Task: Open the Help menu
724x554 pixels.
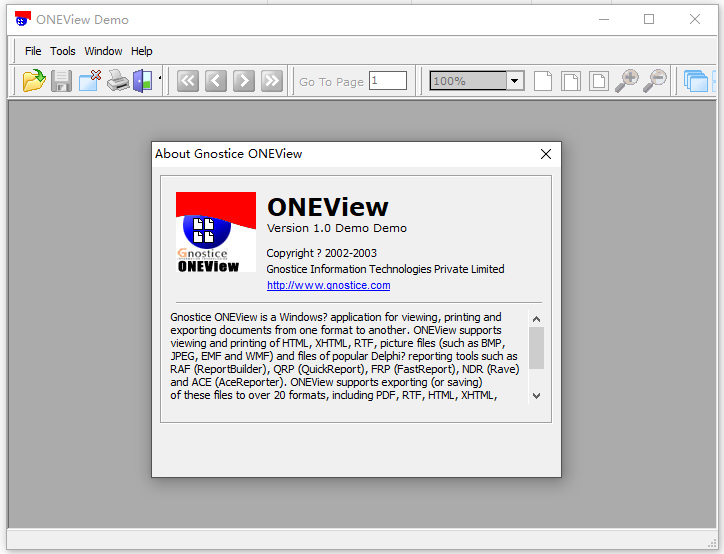Action: [x=141, y=51]
